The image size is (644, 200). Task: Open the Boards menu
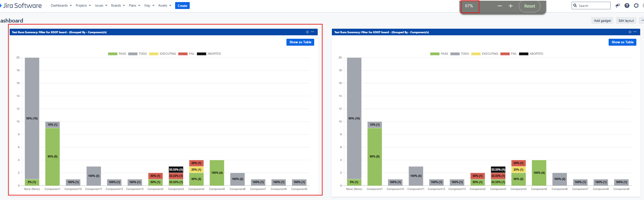[x=118, y=6]
